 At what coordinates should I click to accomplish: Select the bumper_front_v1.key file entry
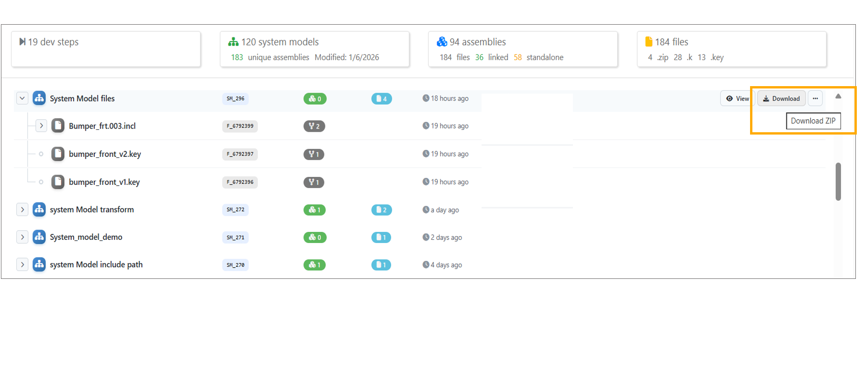coord(104,182)
